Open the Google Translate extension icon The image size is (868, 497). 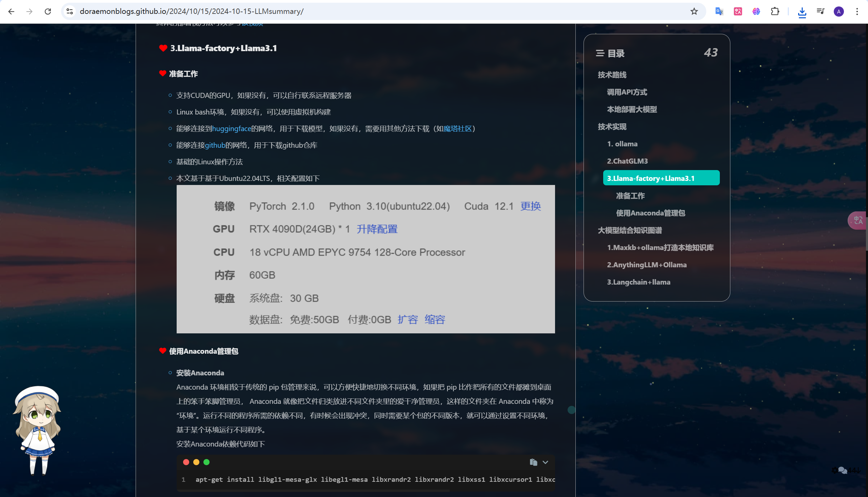[x=719, y=11]
